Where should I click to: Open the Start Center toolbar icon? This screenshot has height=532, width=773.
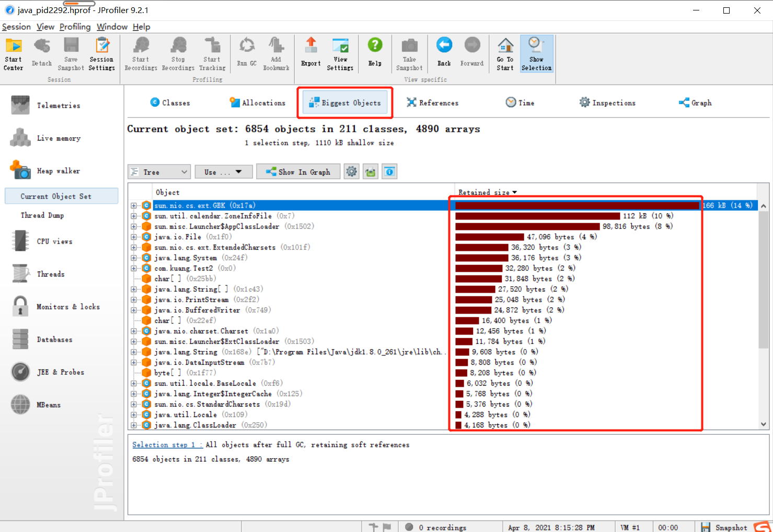[x=14, y=54]
